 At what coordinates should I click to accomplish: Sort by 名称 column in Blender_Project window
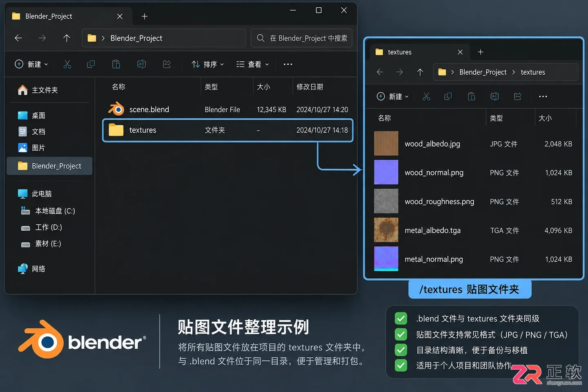pos(118,87)
